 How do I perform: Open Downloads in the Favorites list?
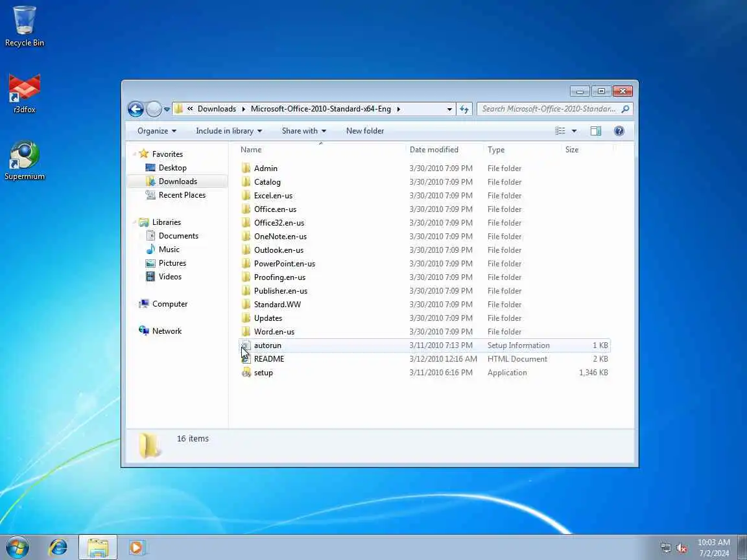178,181
